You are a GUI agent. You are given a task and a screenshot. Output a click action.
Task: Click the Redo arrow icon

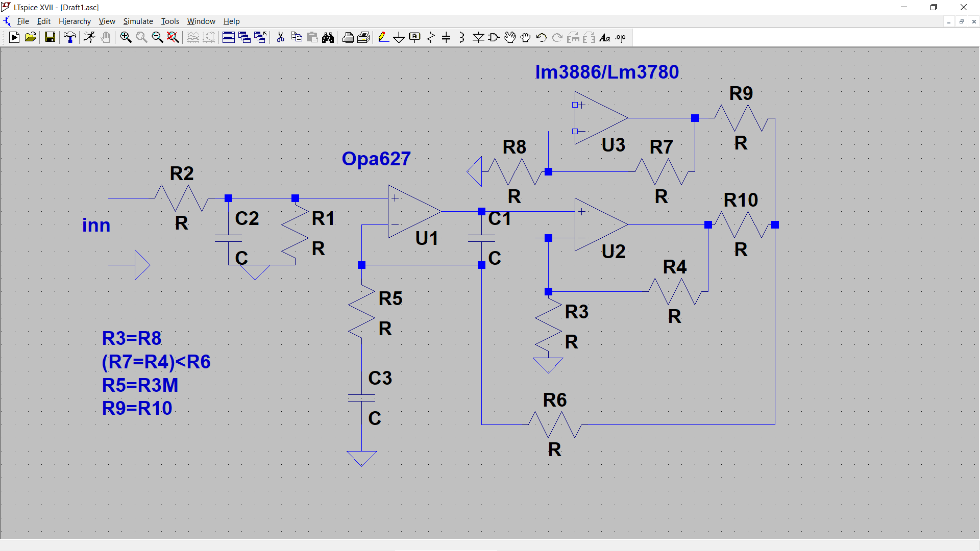pyautogui.click(x=557, y=37)
